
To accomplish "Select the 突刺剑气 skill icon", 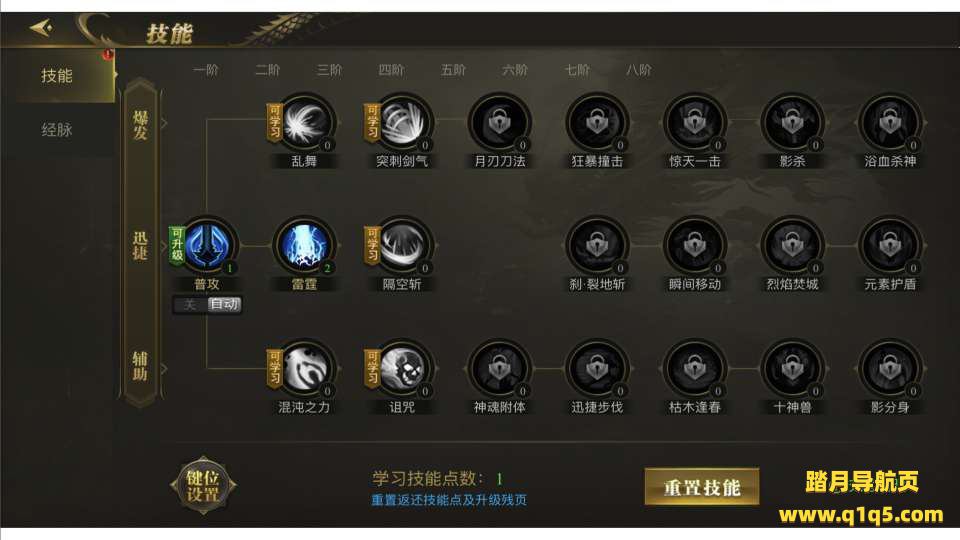I will point(402,122).
